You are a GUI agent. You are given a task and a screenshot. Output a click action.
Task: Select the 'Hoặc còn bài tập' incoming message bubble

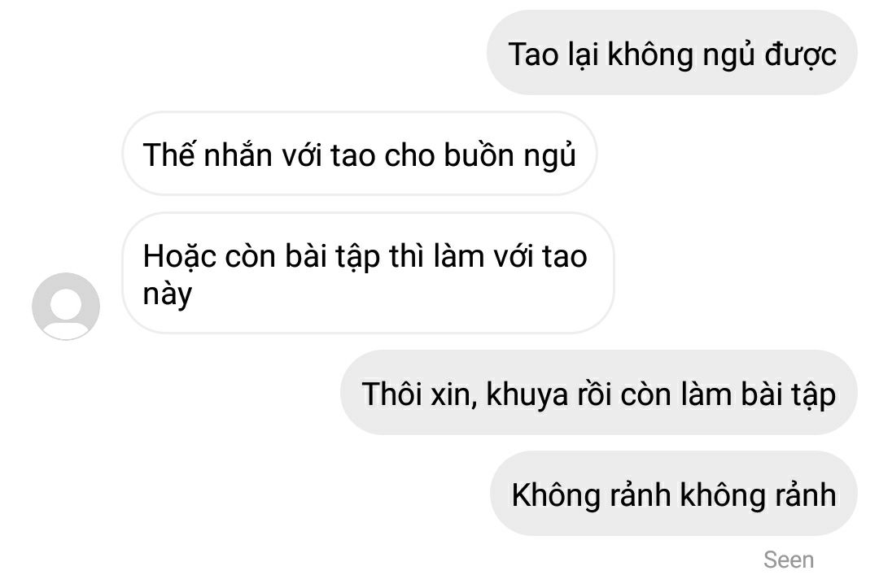tap(369, 273)
